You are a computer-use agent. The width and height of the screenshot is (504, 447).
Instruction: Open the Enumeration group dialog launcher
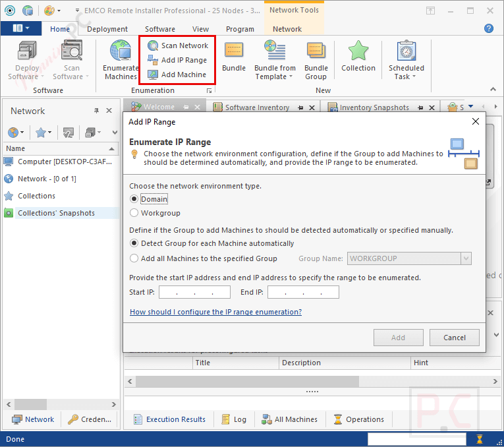click(210, 91)
